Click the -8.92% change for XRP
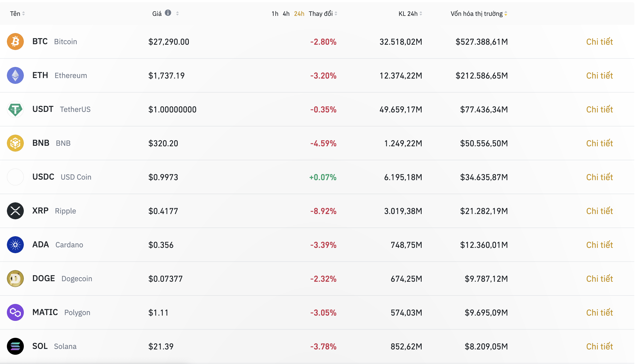Viewport: 638px width, 364px height. 323,211
